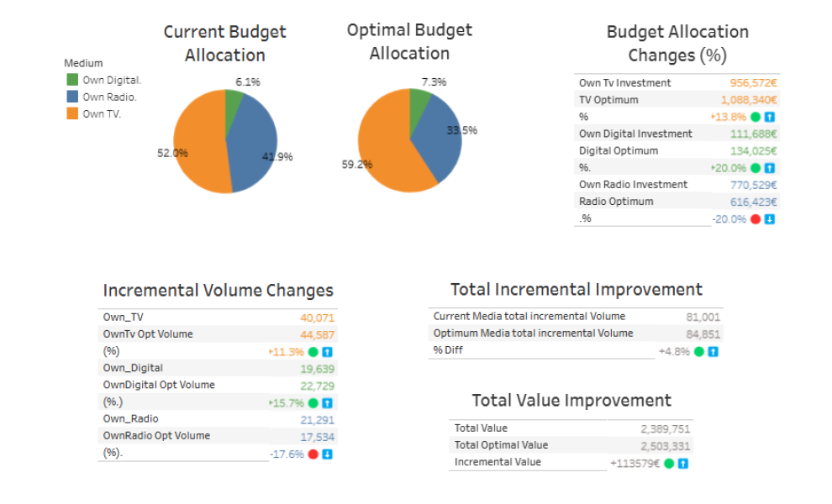Click the blue up arrow beside +13.8%
The width and height of the screenshot is (832, 504).
(769, 117)
